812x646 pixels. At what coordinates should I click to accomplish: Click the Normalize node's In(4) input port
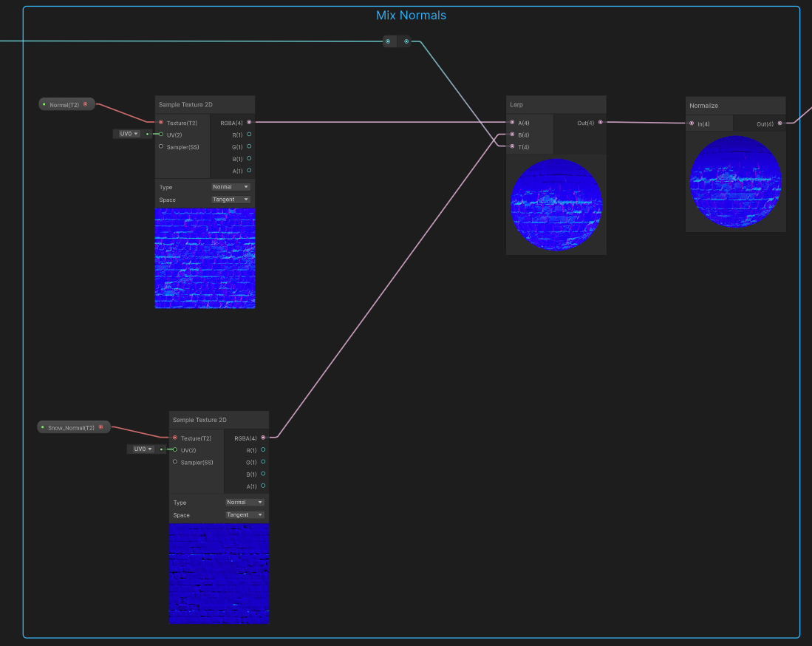(692, 123)
